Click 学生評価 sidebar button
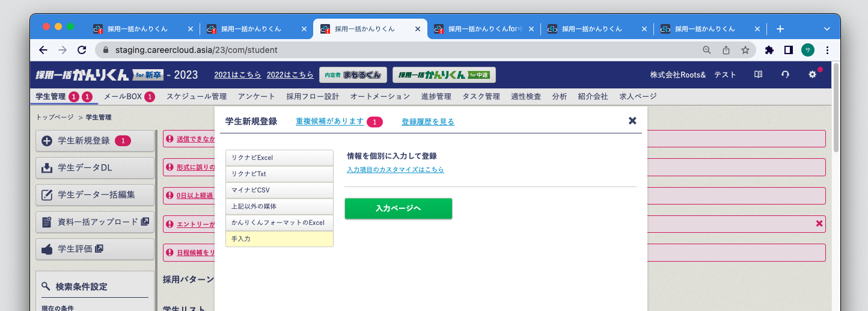Image resolution: width=868 pixels, height=311 pixels. (x=95, y=249)
